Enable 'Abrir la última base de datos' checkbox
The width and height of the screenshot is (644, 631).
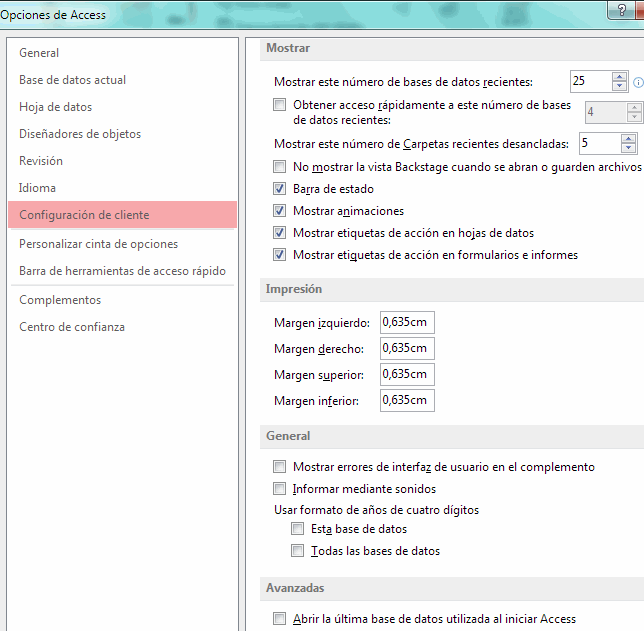(280, 618)
